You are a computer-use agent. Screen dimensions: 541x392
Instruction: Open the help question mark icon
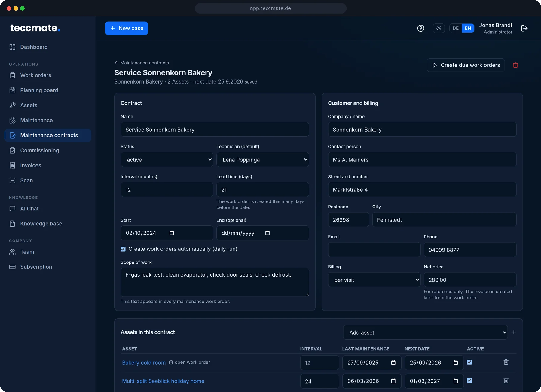pos(421,28)
